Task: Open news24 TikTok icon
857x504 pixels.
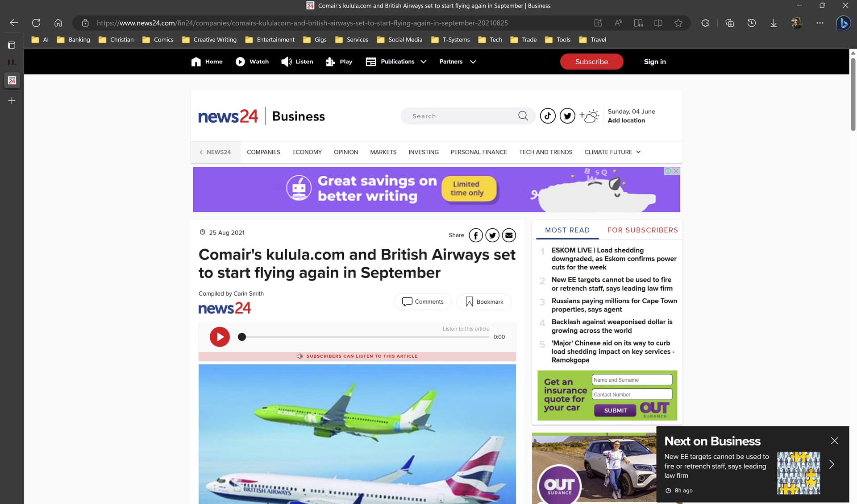Action: [x=548, y=116]
